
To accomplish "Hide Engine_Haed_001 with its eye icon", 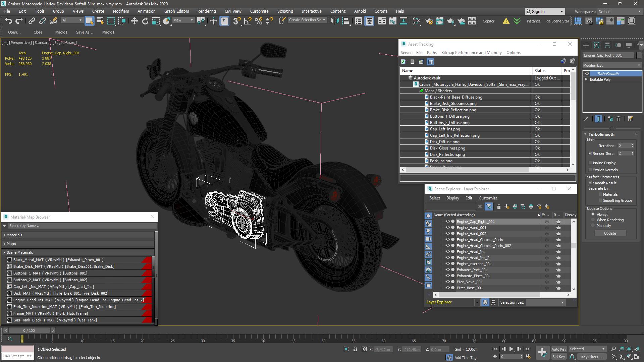I will [447, 228].
